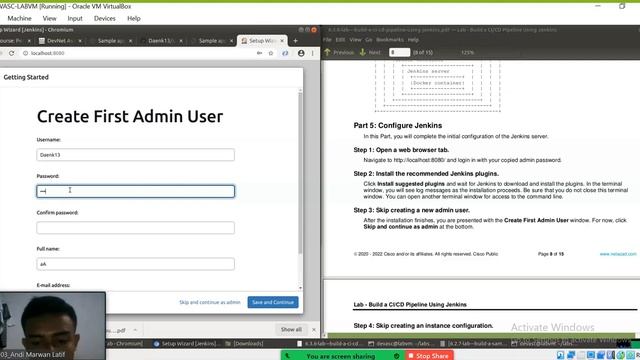640x360 pixels.
Task: Open the VirtualBox Input menu
Action: tap(75, 18)
